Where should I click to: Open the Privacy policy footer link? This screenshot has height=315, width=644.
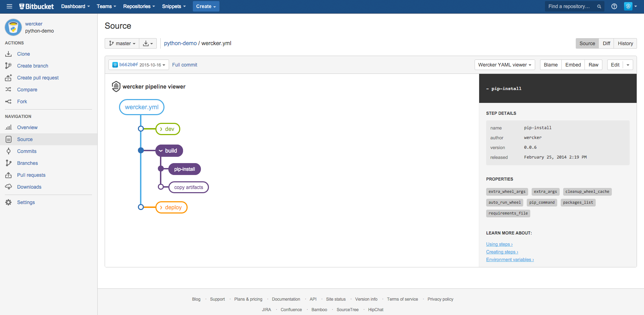440,299
